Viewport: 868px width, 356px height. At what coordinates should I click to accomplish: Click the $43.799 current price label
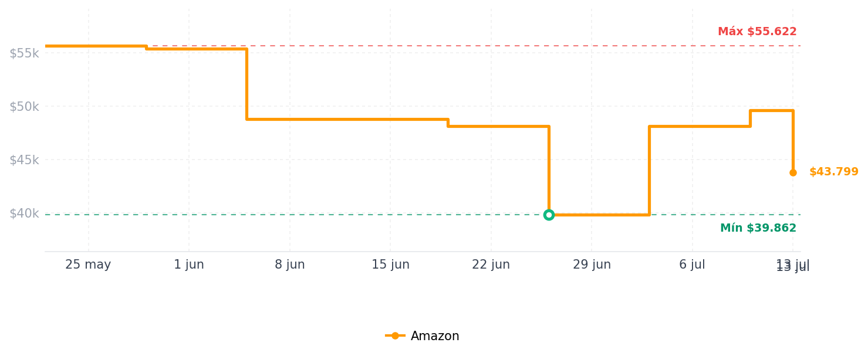click(x=834, y=172)
